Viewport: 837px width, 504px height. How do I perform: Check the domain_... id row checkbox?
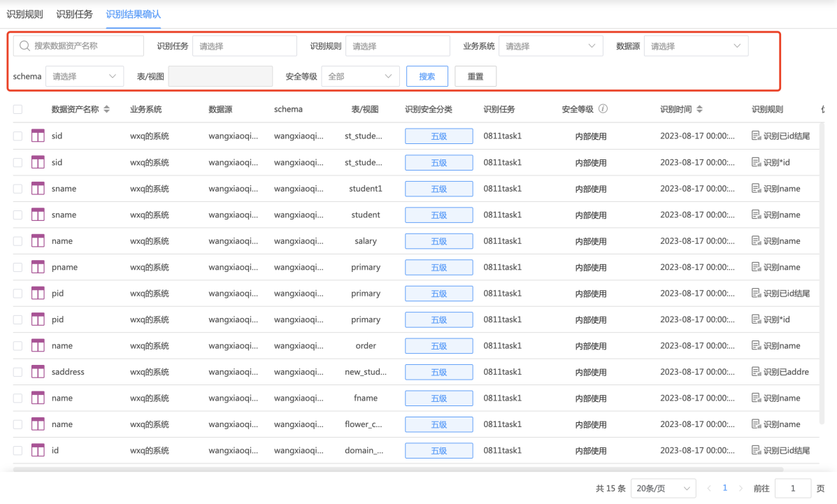click(17, 450)
